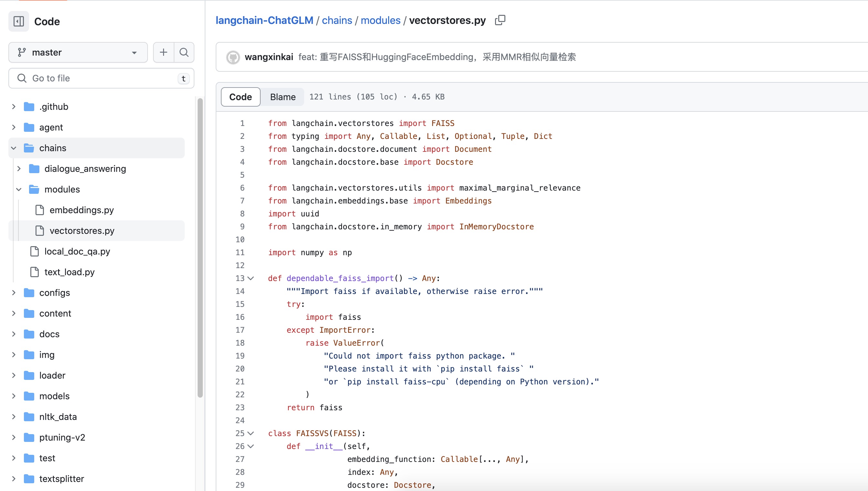This screenshot has height=491, width=868.
Task: Switch to the Code view tab
Action: pos(241,97)
